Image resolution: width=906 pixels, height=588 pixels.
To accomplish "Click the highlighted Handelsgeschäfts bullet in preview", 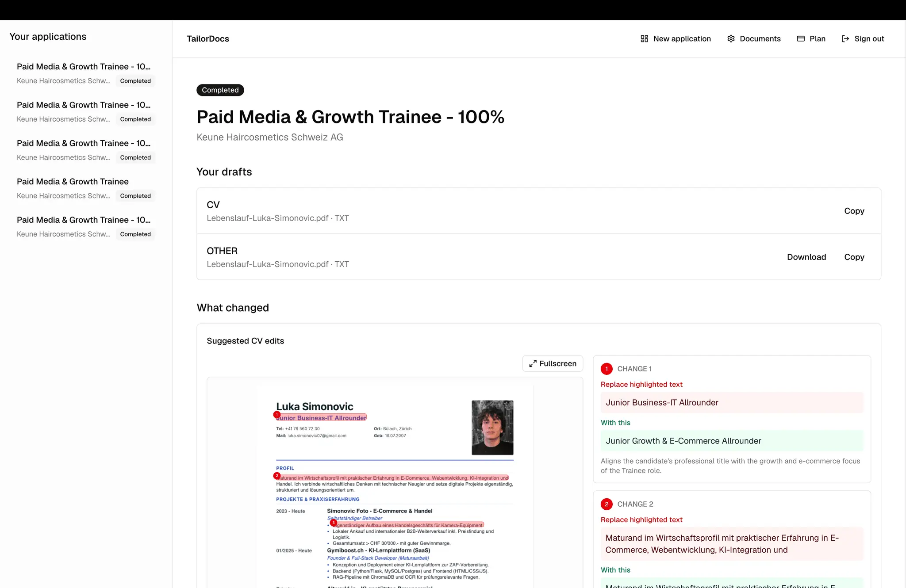I will (x=407, y=525).
